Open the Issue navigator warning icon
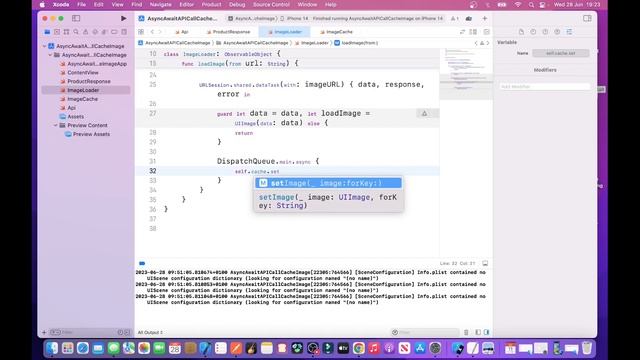 click(85, 32)
